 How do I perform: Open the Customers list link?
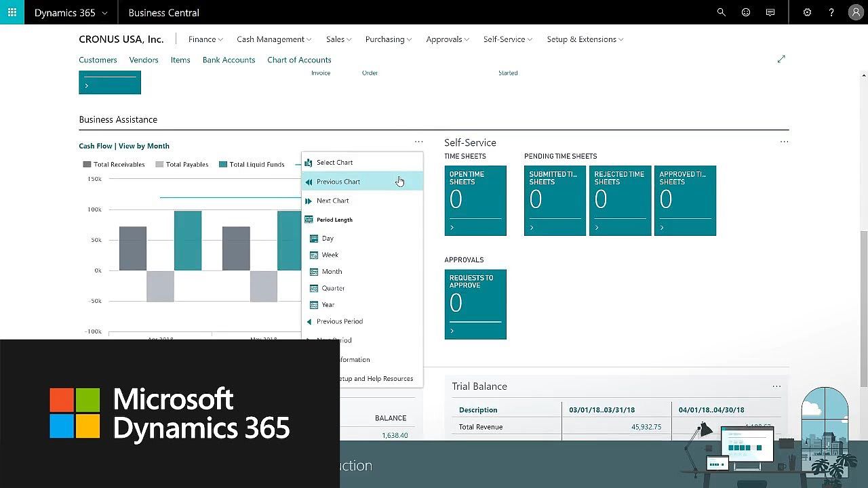98,60
